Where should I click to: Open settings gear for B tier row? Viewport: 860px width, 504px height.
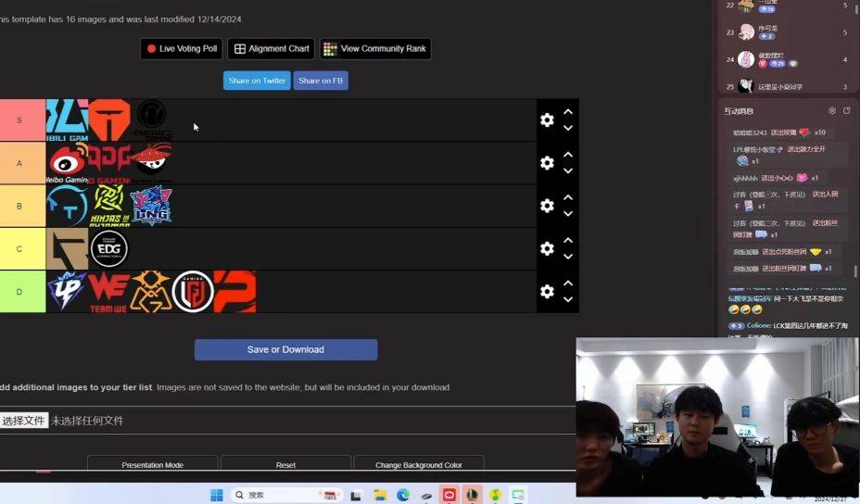[x=547, y=206]
